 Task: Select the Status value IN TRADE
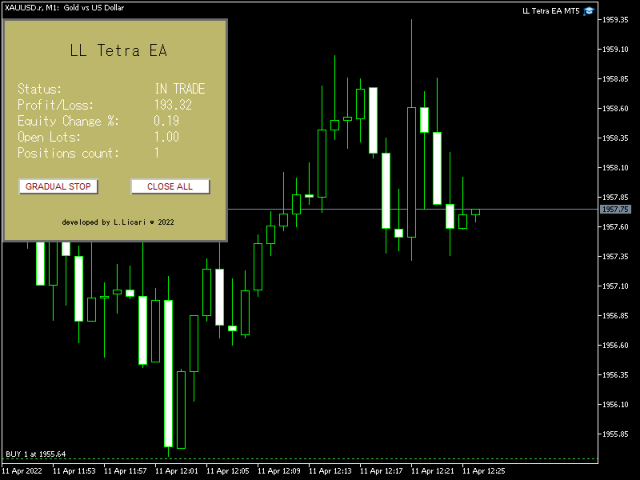(180, 89)
